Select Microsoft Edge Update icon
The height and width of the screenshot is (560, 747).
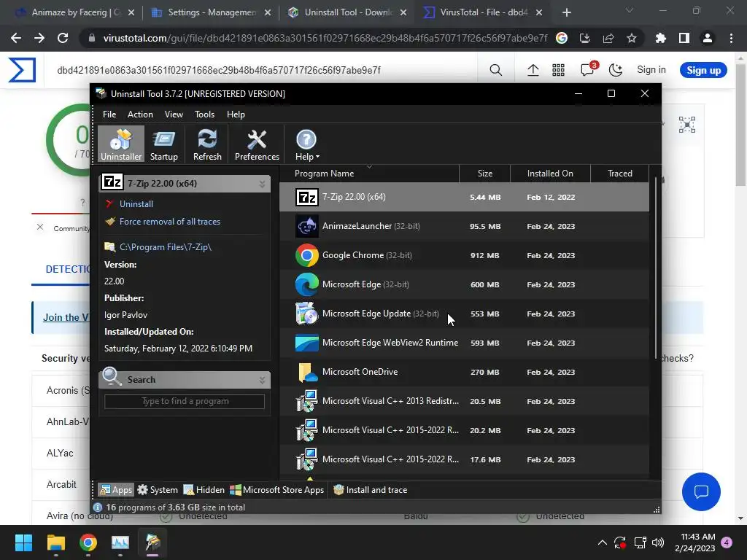coord(307,314)
